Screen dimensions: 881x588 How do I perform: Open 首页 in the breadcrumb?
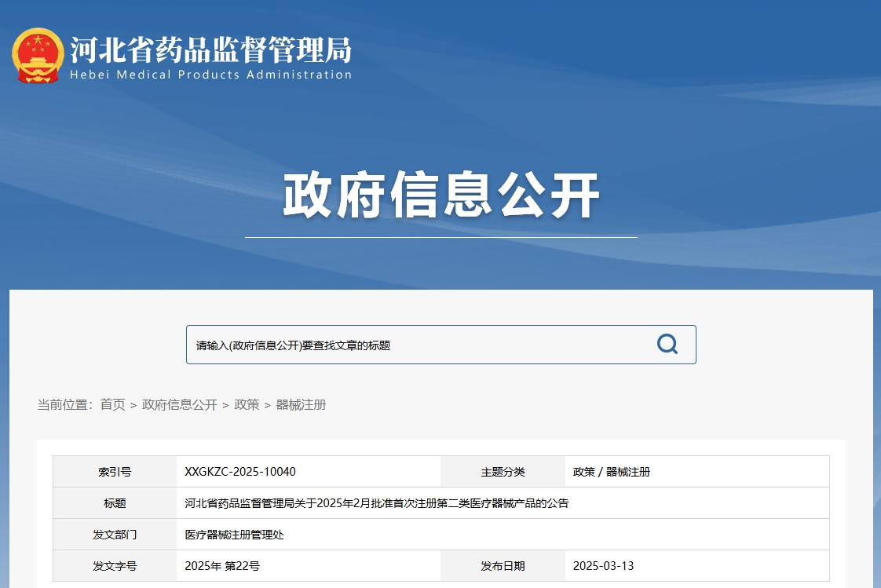(x=112, y=405)
